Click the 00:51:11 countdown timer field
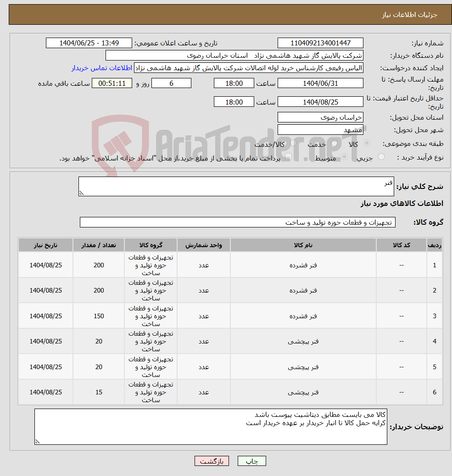The width and height of the screenshot is (452, 476). pos(111,83)
